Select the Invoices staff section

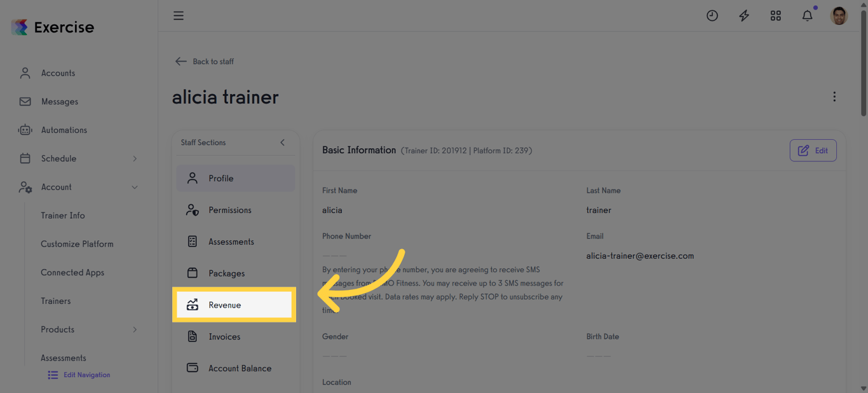tap(236, 336)
